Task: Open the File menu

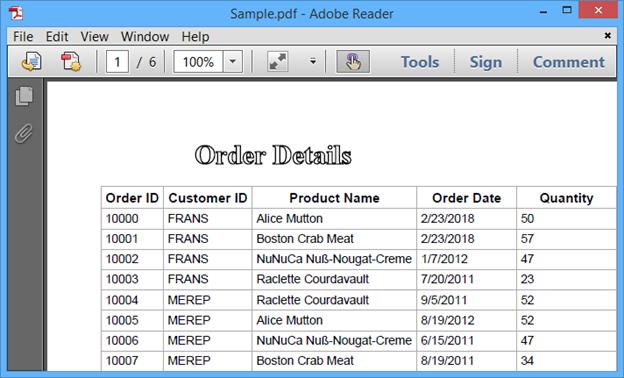Action: [23, 37]
